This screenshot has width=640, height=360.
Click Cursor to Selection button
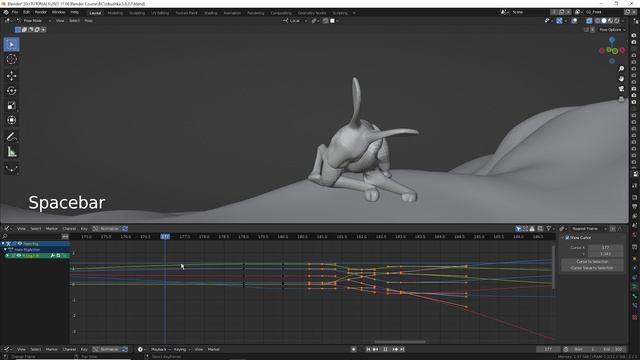click(x=592, y=261)
